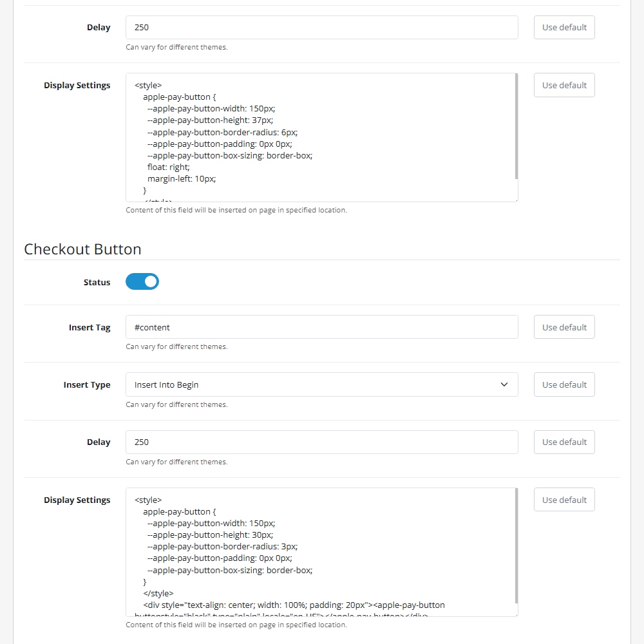The width and height of the screenshot is (644, 644).
Task: Toggle the Checkout Button Status switch
Action: (142, 282)
